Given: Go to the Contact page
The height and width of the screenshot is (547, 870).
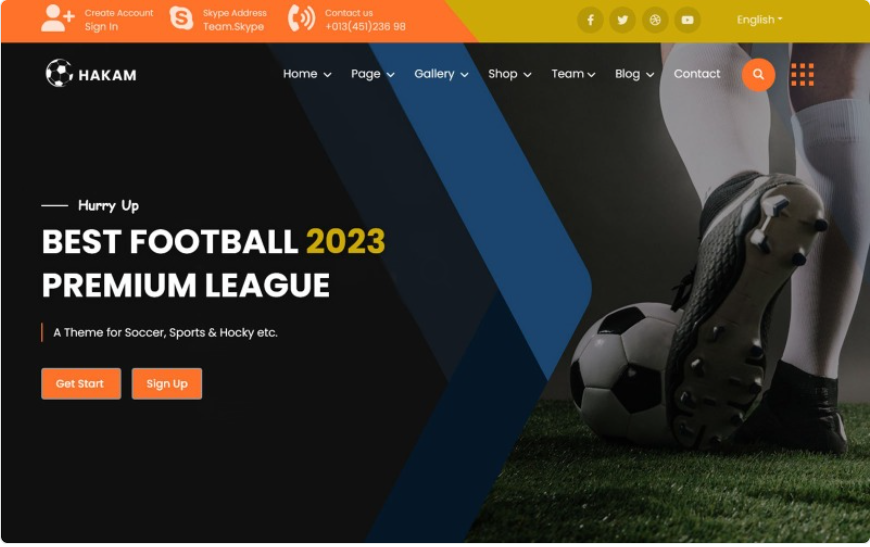Looking at the screenshot, I should pos(697,74).
